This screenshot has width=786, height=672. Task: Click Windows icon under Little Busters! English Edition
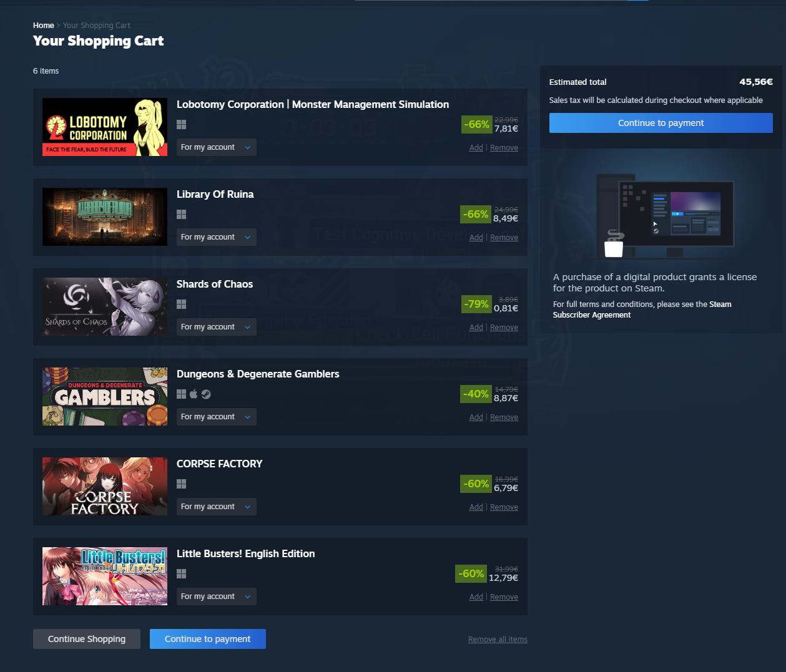tap(182, 574)
